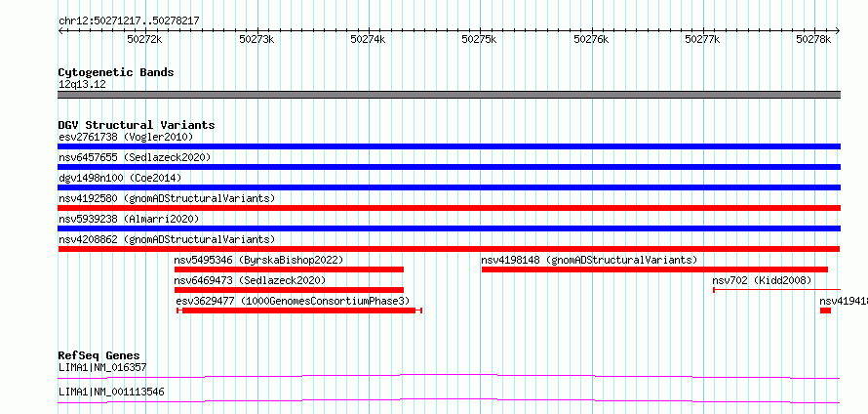This screenshot has width=868, height=414.
Task: Select the thin red line under nsv702
Action: point(776,290)
